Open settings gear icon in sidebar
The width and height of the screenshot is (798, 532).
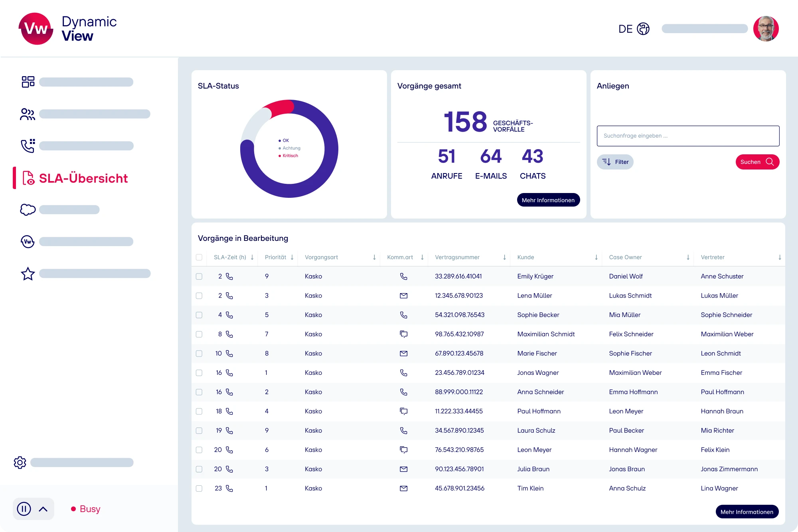[20, 463]
